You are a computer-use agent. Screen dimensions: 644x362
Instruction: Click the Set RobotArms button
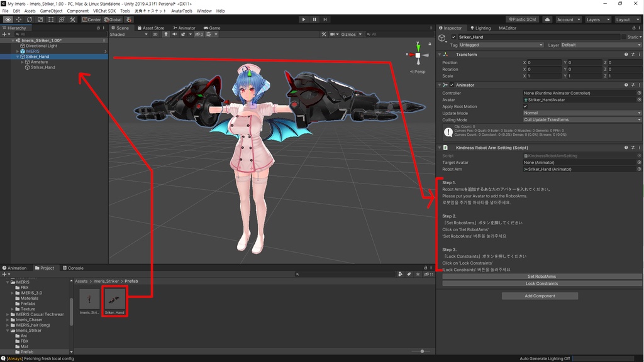coord(541,277)
